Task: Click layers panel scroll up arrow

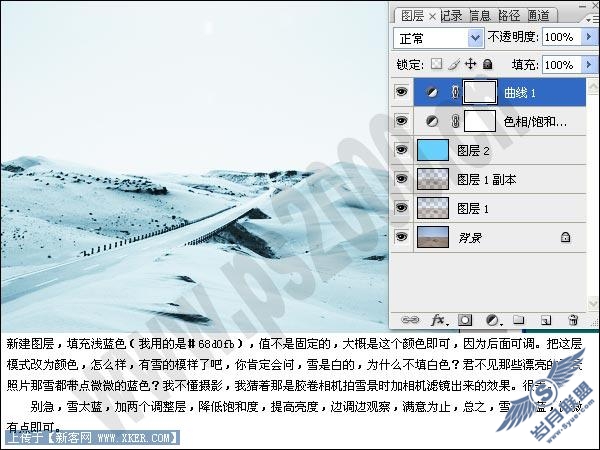Action: pos(593,87)
